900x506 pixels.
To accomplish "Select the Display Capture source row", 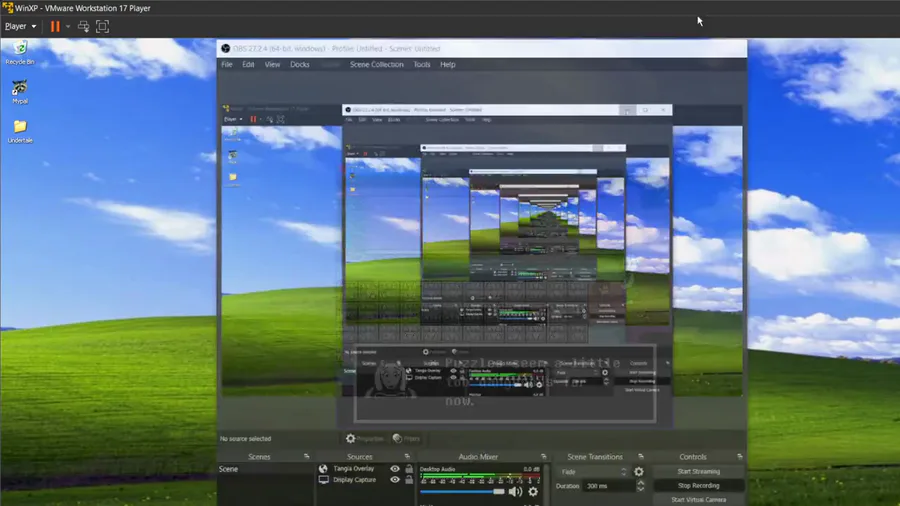I will coord(365,480).
